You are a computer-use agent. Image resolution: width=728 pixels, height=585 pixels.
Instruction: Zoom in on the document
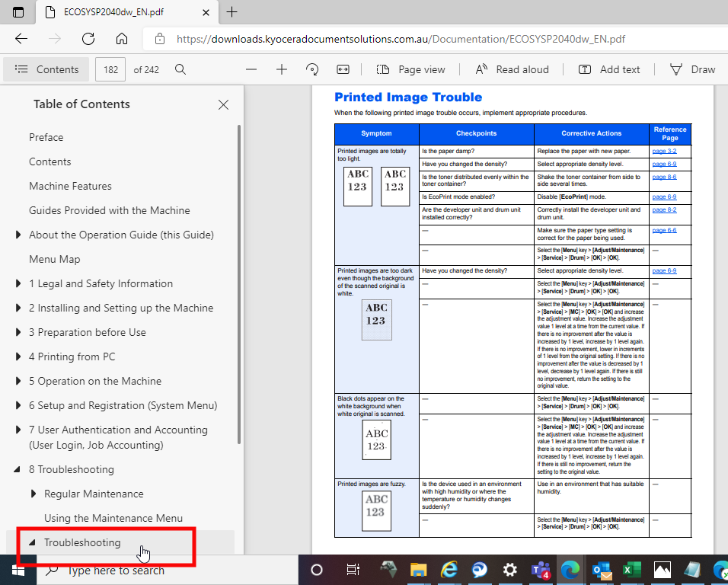pos(283,69)
